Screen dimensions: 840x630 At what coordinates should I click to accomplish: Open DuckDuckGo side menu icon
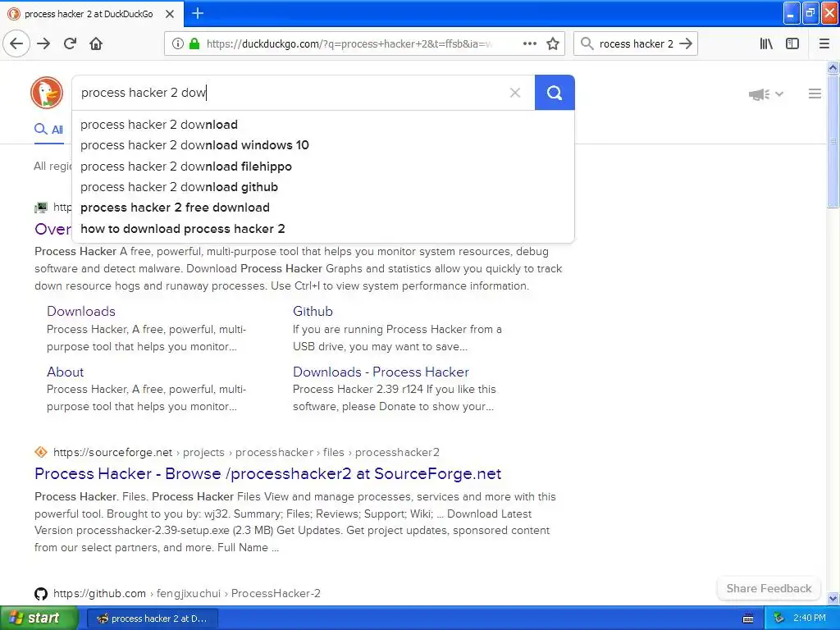(x=815, y=94)
